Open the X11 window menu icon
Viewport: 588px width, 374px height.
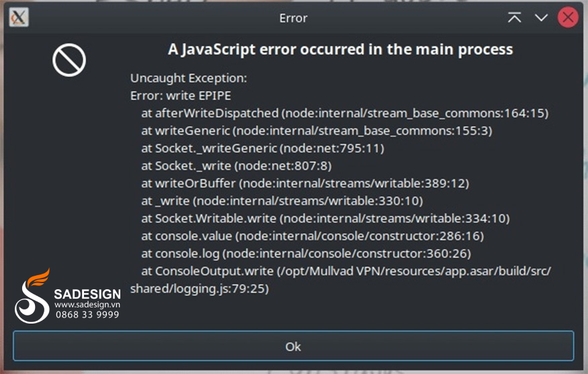(19, 17)
